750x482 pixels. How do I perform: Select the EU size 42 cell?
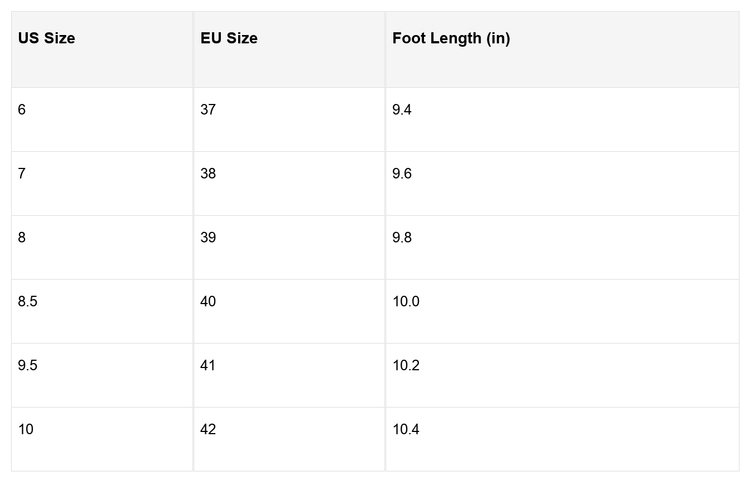[208, 429]
